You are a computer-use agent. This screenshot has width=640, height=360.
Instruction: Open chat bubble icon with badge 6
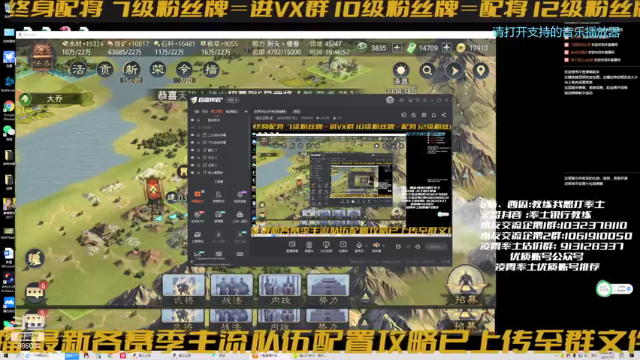coord(35,292)
